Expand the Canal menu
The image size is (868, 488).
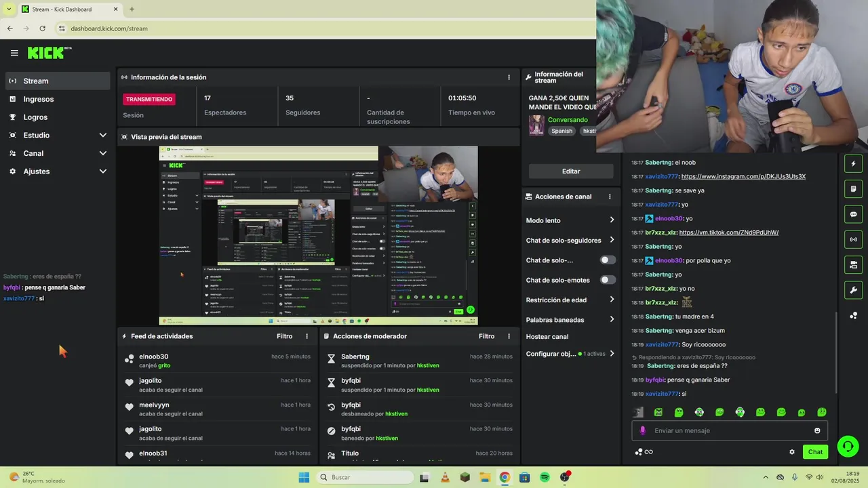click(x=58, y=153)
